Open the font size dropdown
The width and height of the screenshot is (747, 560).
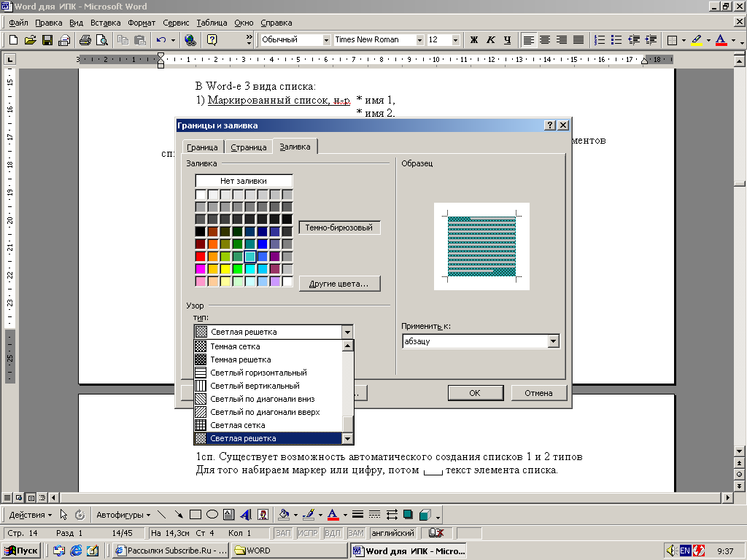(455, 40)
